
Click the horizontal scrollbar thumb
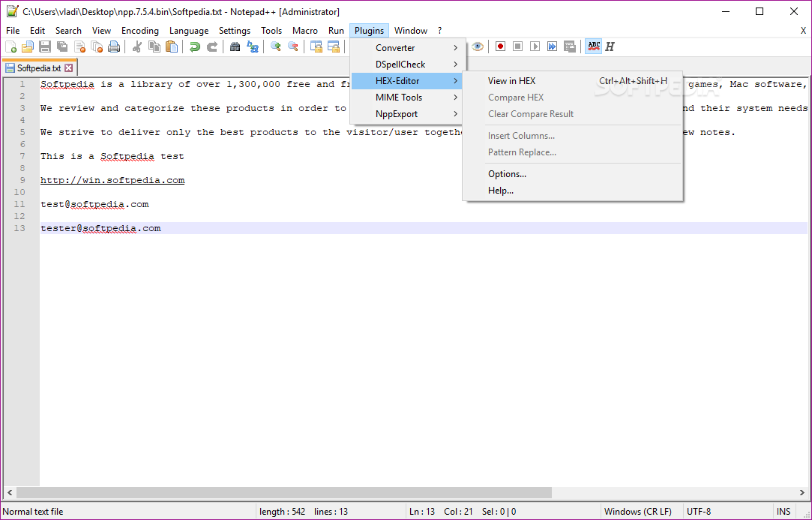pyautogui.click(x=283, y=492)
